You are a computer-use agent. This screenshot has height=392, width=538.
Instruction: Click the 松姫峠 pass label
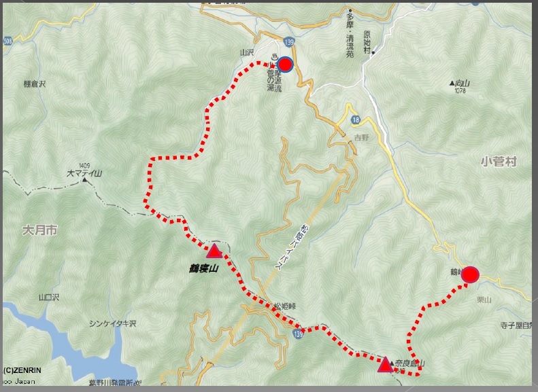tap(284, 306)
